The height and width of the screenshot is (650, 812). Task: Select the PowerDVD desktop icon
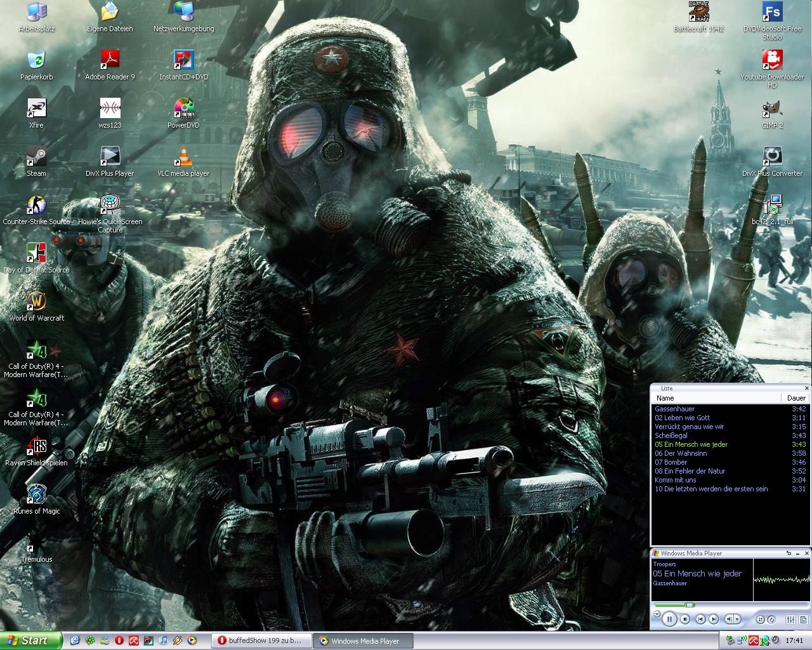point(183,114)
